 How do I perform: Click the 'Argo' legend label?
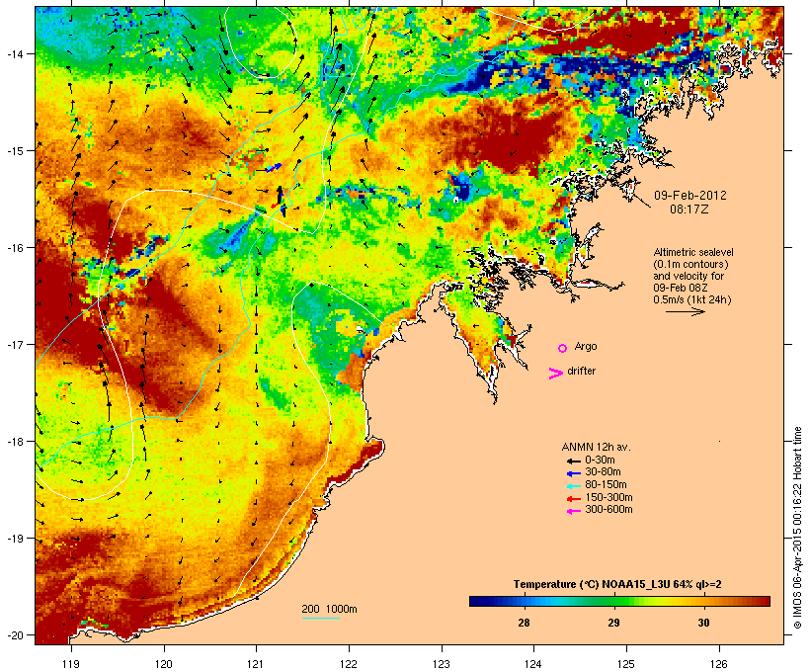(586, 346)
